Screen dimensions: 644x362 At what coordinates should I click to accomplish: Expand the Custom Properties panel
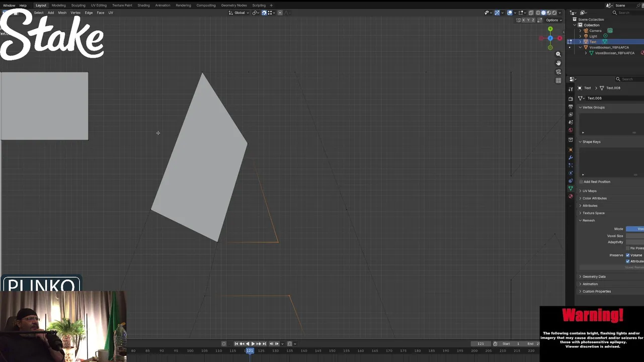coord(596,291)
